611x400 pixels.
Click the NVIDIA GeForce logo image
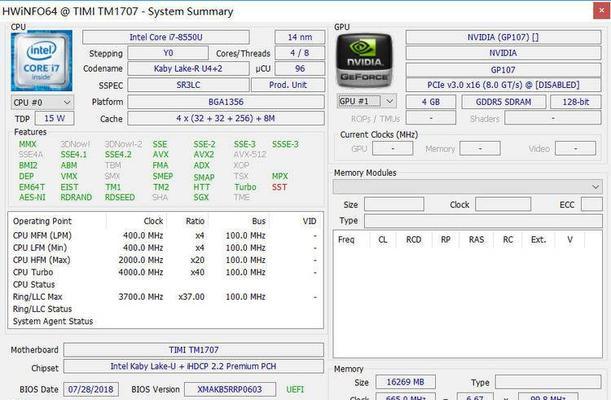pos(364,60)
